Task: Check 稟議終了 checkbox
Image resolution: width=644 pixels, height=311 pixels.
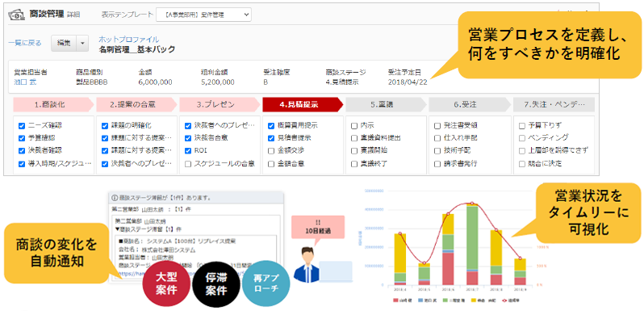Action: coord(354,163)
